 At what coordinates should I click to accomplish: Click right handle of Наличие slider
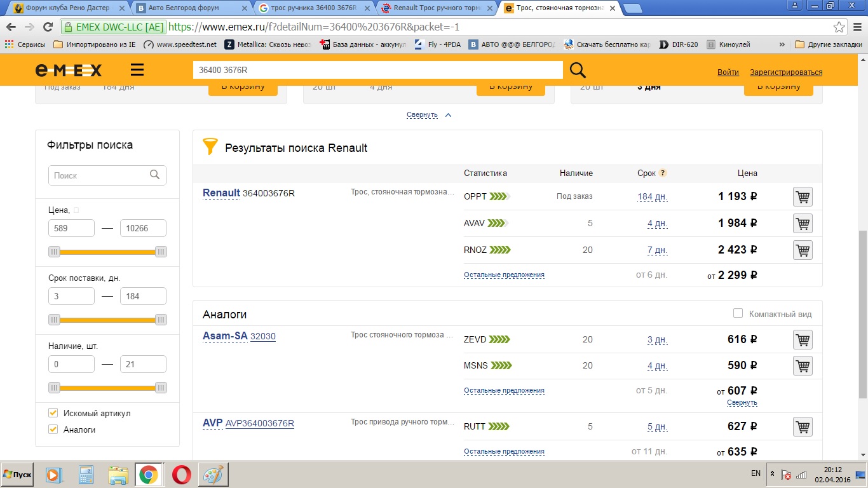[161, 388]
